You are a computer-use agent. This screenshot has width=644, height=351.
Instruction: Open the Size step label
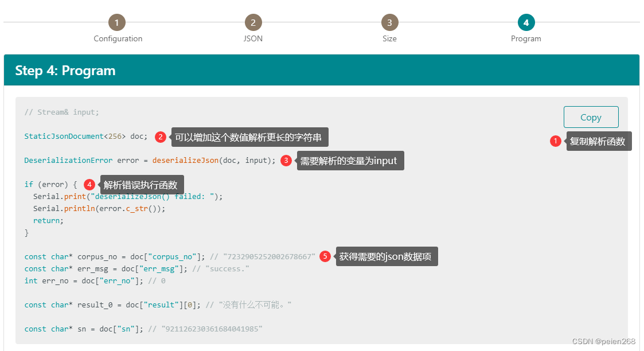pos(389,38)
